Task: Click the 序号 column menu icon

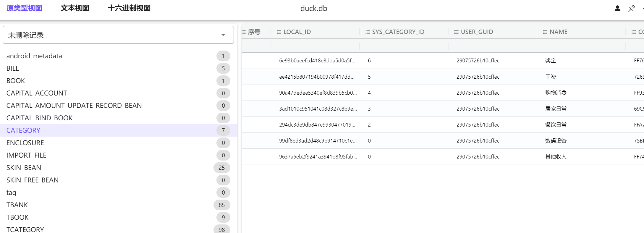Action: click(244, 32)
